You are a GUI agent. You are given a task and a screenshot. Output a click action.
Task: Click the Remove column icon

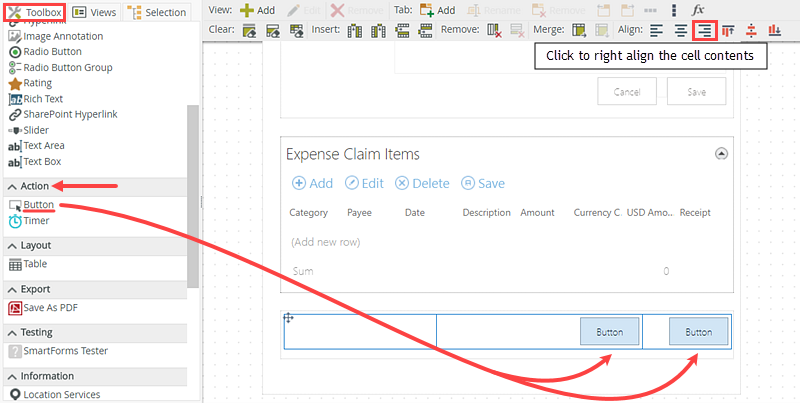pyautogui.click(x=494, y=31)
